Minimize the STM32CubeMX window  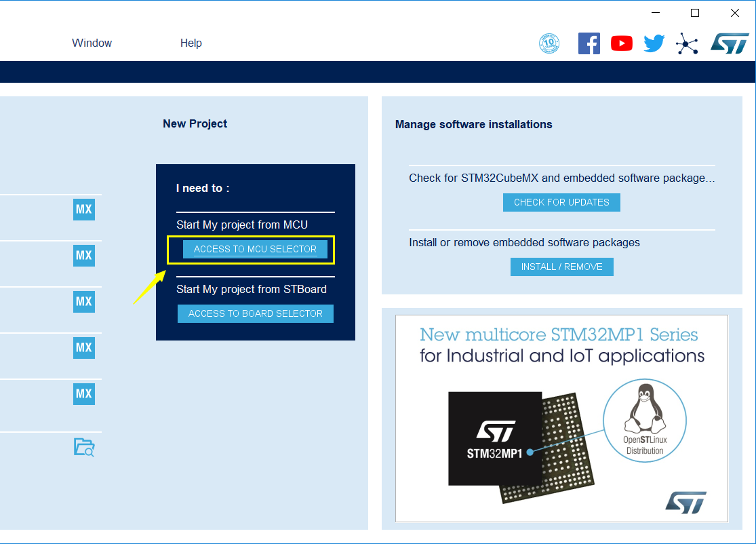pos(656,13)
